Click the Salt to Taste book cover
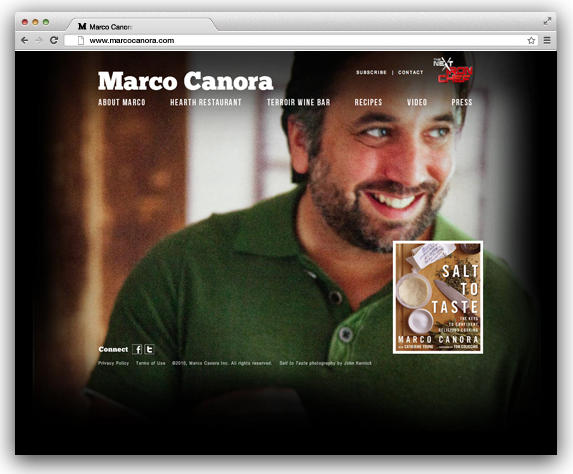The image size is (573, 474). click(x=438, y=297)
